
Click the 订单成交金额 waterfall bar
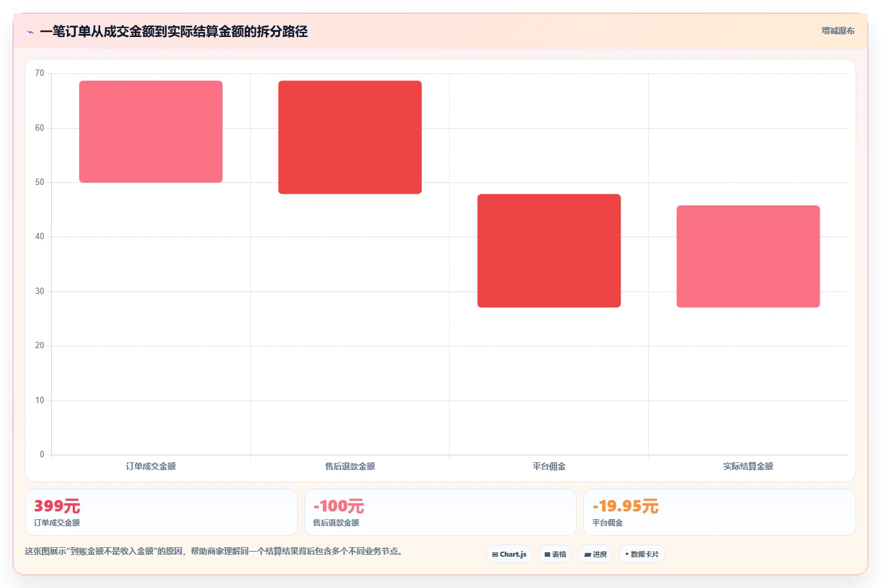click(151, 131)
